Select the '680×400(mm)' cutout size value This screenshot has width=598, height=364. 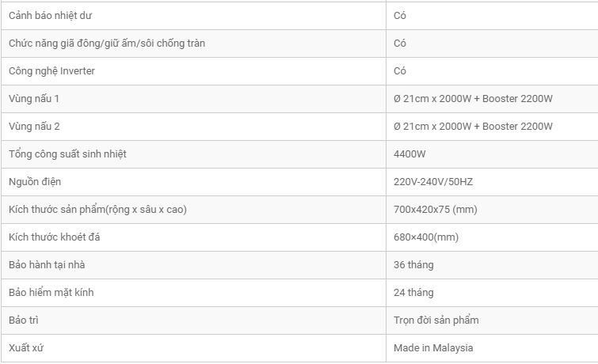click(426, 237)
